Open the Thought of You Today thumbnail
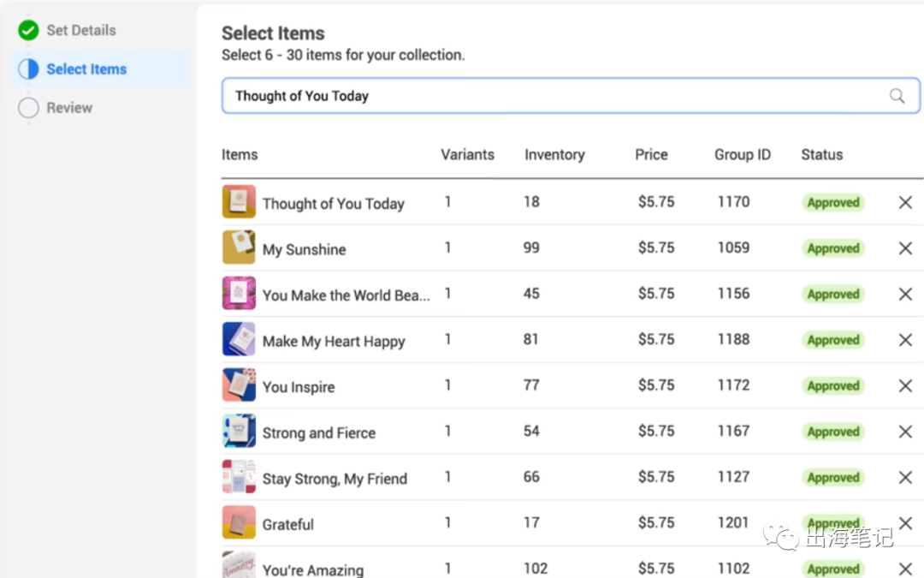The width and height of the screenshot is (924, 578). 239,202
